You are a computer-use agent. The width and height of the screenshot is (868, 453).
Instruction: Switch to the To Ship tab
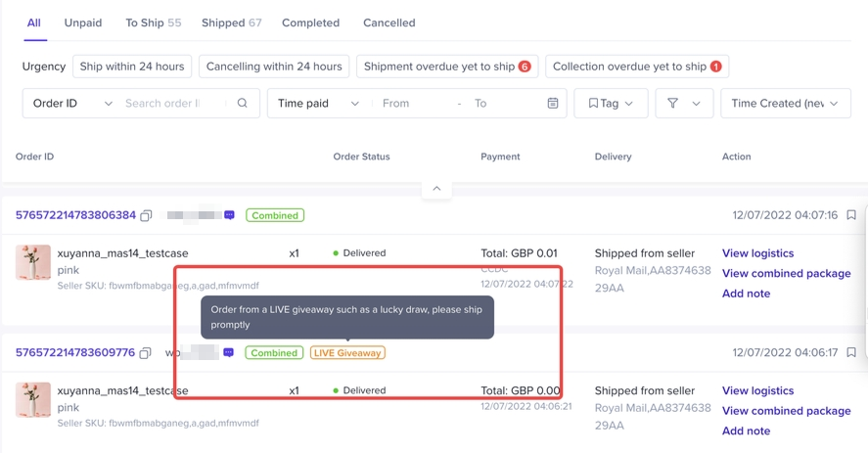click(153, 23)
